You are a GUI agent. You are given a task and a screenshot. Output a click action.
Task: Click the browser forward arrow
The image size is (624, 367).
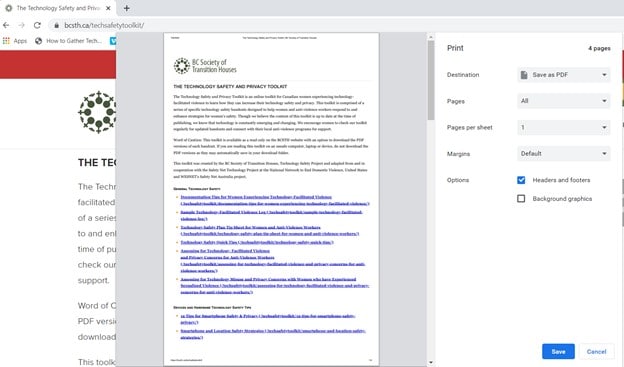(x=21, y=25)
